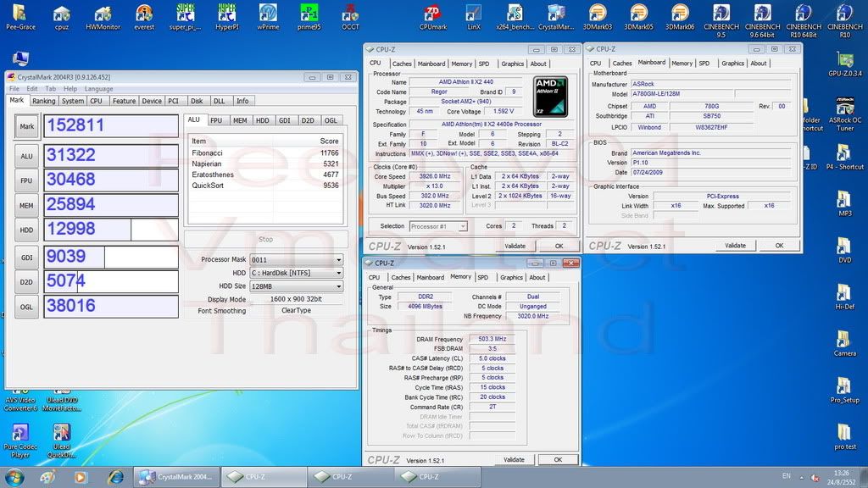The height and width of the screenshot is (488, 868).
Task: Click Validate in the CPU-Z Memory window
Action: pyautogui.click(x=514, y=459)
